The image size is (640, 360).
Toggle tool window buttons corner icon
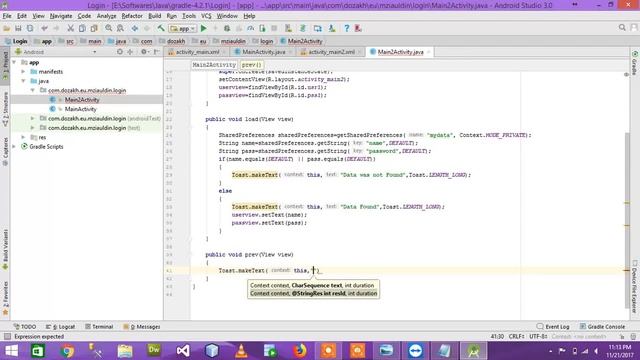coord(7,337)
